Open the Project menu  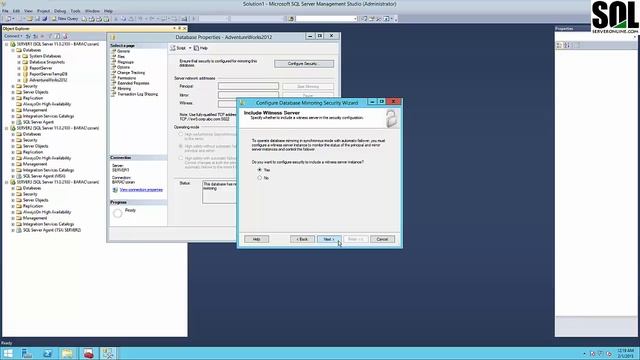pyautogui.click(x=43, y=11)
